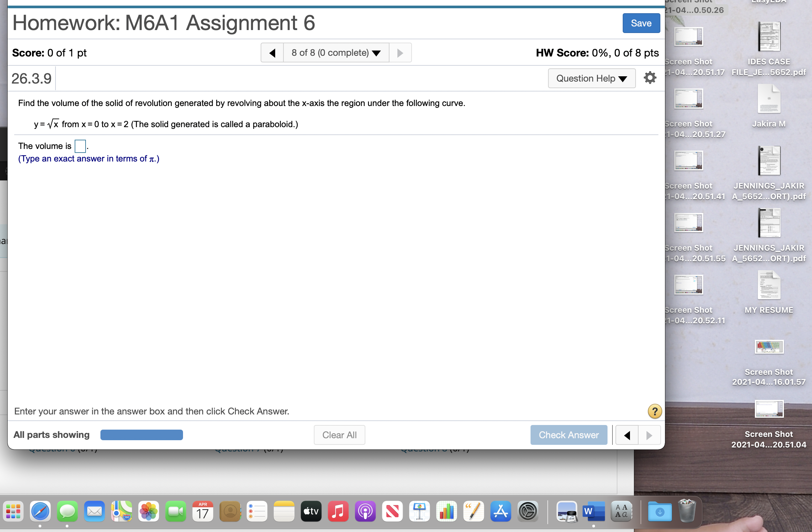Launch System Preferences from the dock
Viewport: 812px width, 532px height.
[x=528, y=511]
